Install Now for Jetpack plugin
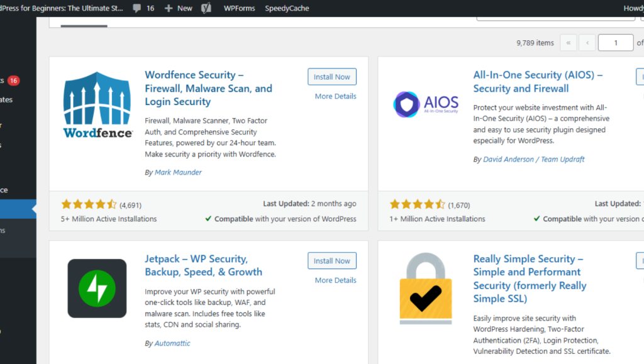644x364 pixels. click(x=331, y=260)
